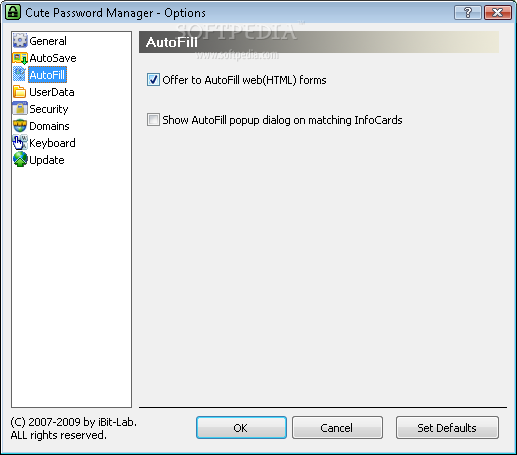Open the Keyboard settings label
Screen dimensions: 517x455
click(x=52, y=143)
